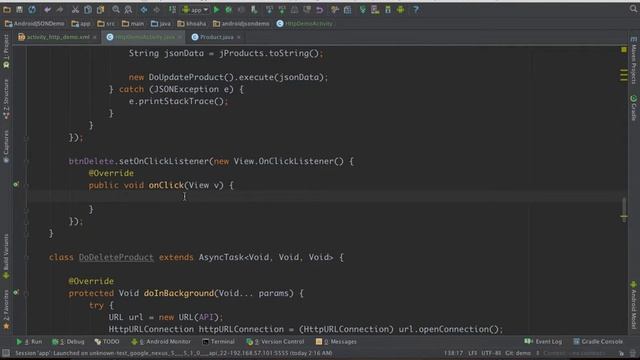Click the VCS Commit changes icon

282,9
